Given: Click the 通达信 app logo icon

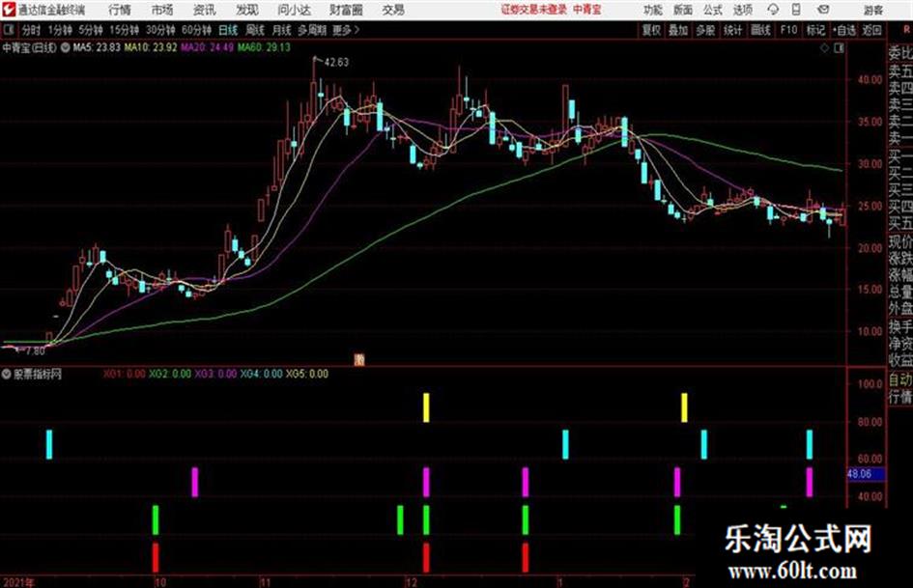Looking at the screenshot, I should pos(8,10).
